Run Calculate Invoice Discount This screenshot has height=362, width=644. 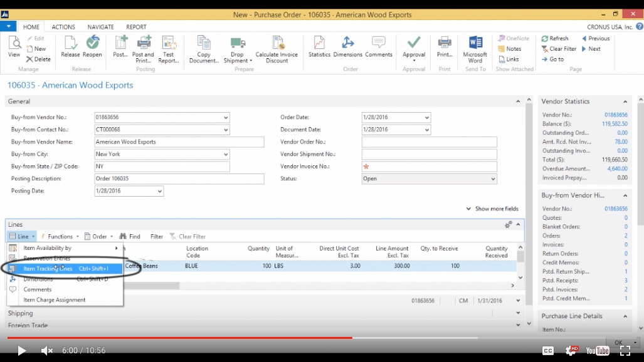(x=277, y=49)
